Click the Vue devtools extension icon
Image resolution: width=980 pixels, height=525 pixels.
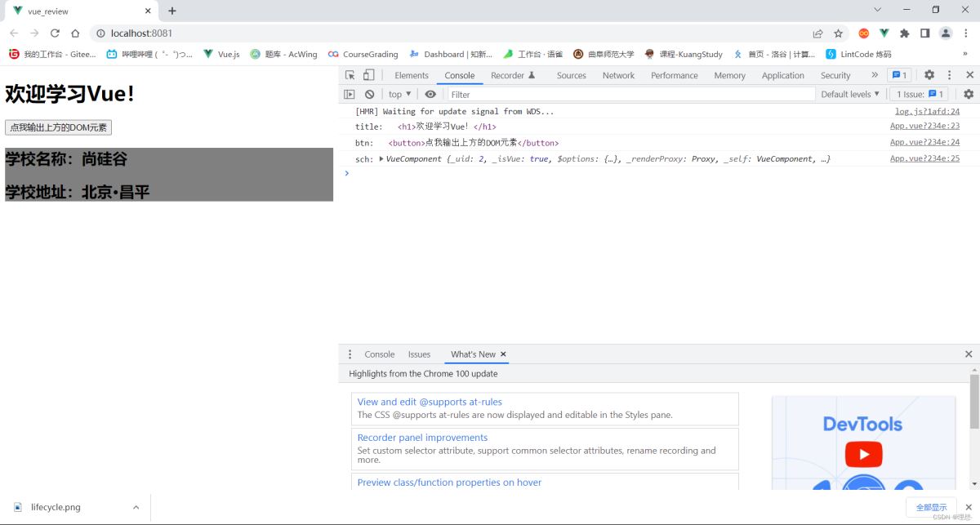click(884, 33)
